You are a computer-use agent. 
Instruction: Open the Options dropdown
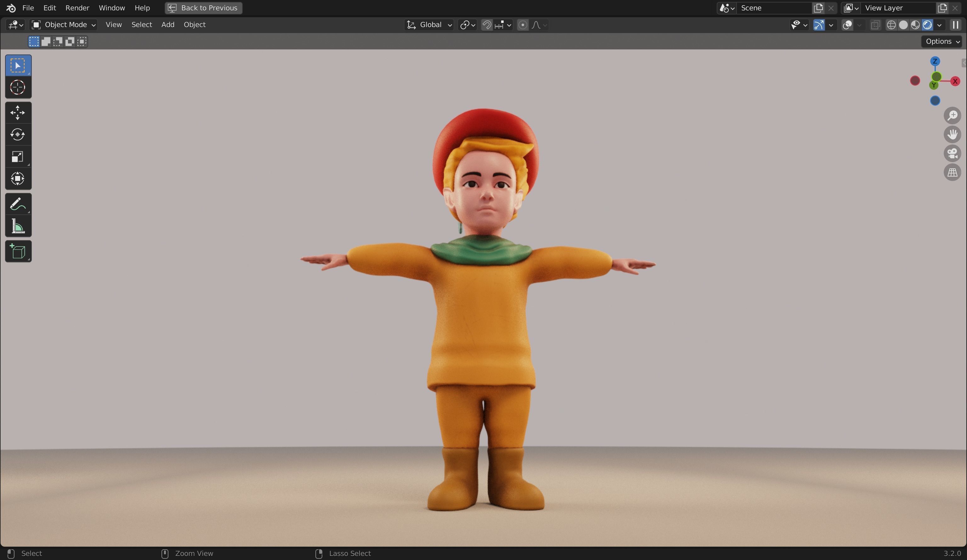pos(942,42)
